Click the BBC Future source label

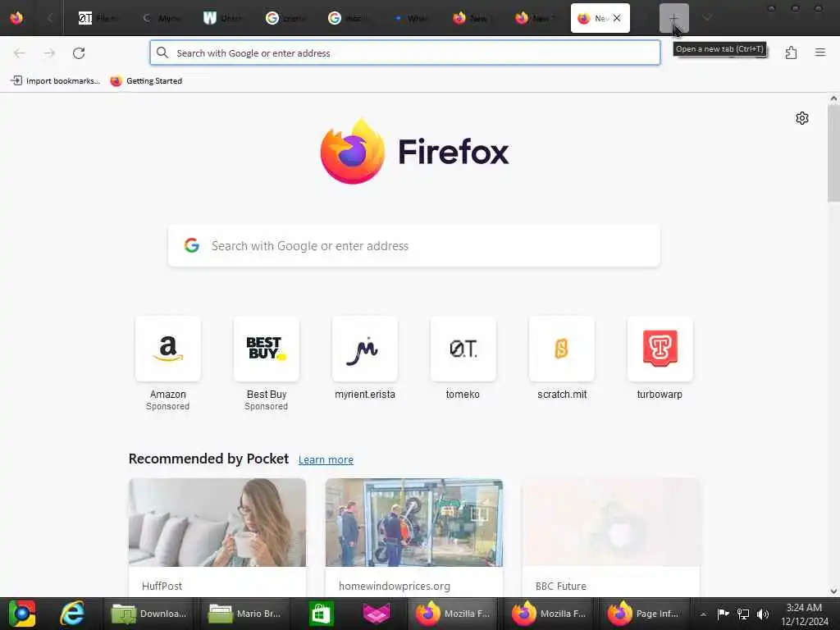point(561,586)
